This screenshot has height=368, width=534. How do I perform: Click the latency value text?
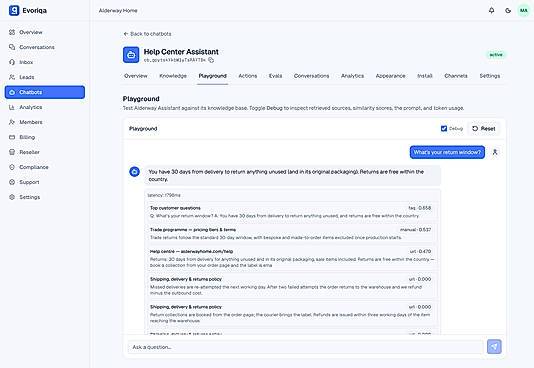164,195
